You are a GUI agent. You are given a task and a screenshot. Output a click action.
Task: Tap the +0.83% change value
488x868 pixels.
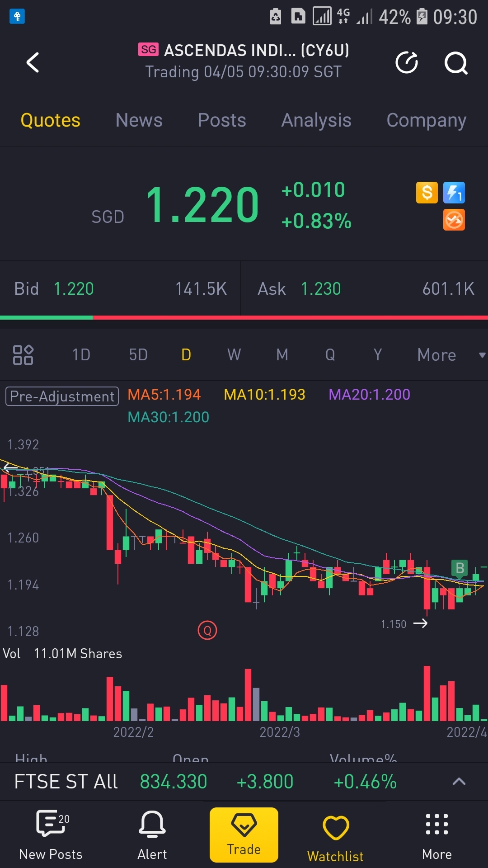coord(316,222)
